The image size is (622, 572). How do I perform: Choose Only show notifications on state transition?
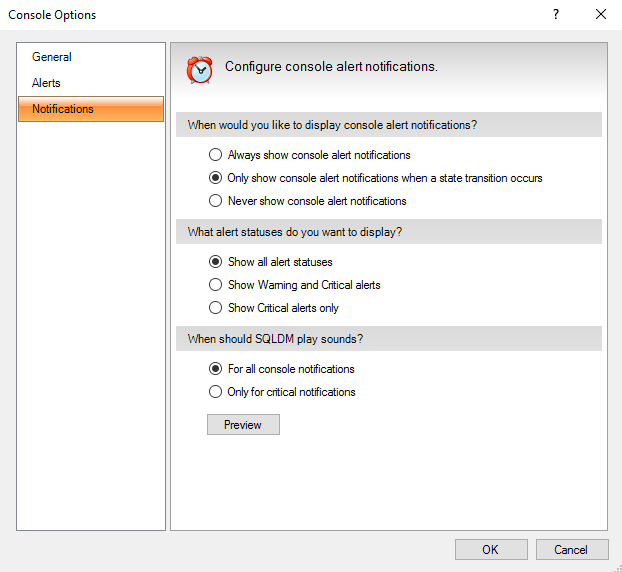tap(215, 178)
